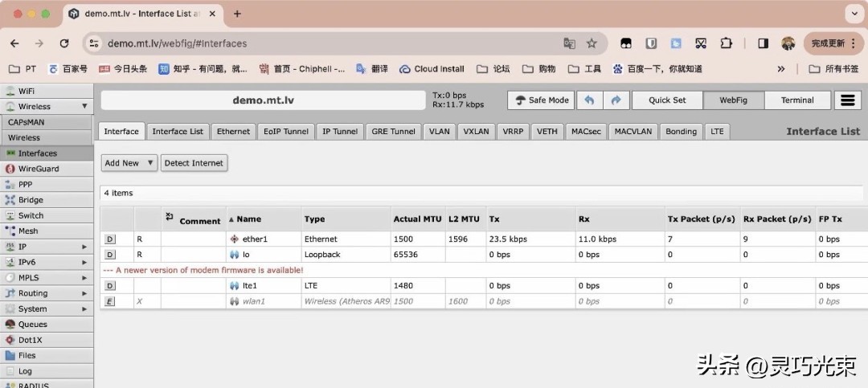Open Queues in the sidebar
This screenshot has width=868, height=388.
pyautogui.click(x=47, y=325)
